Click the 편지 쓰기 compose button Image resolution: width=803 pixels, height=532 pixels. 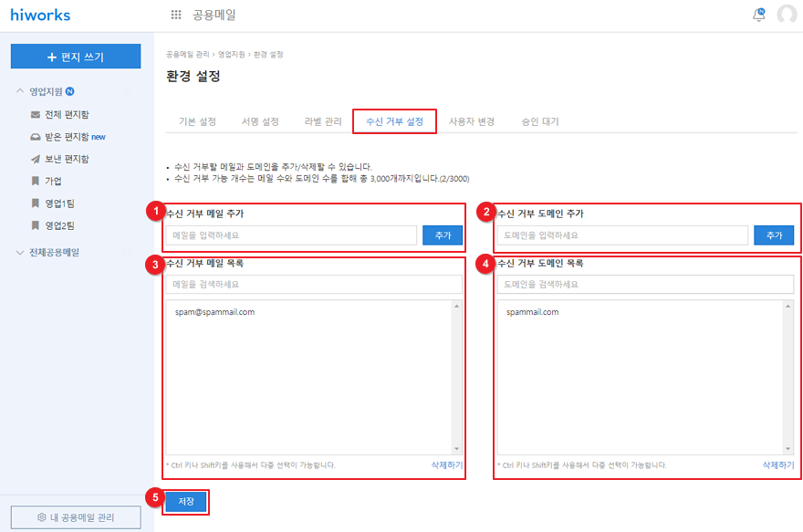click(x=76, y=57)
